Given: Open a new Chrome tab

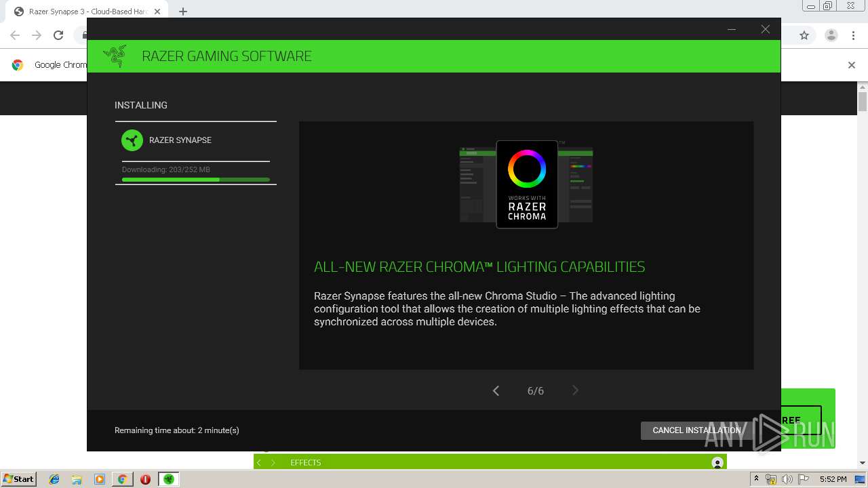Looking at the screenshot, I should click(183, 12).
